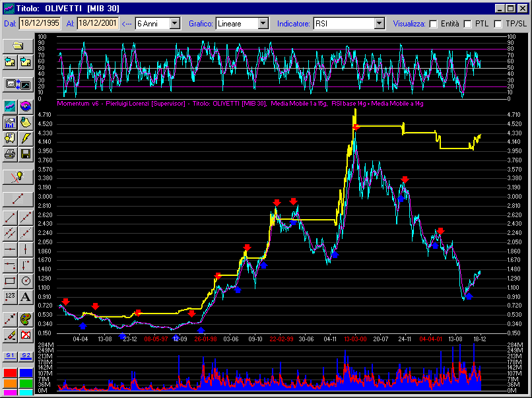Go to next title with right-arrow folder
532x398 pixels.
point(26,63)
